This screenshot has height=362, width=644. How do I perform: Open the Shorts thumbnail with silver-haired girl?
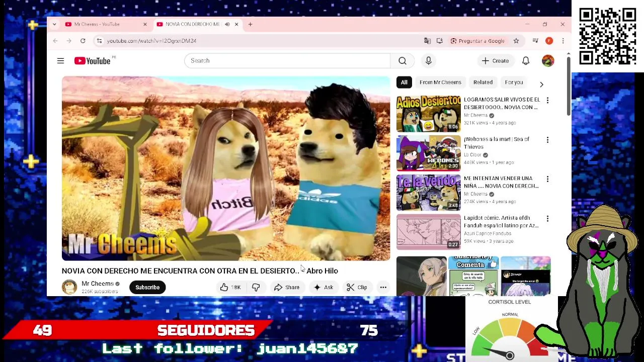coord(421,276)
